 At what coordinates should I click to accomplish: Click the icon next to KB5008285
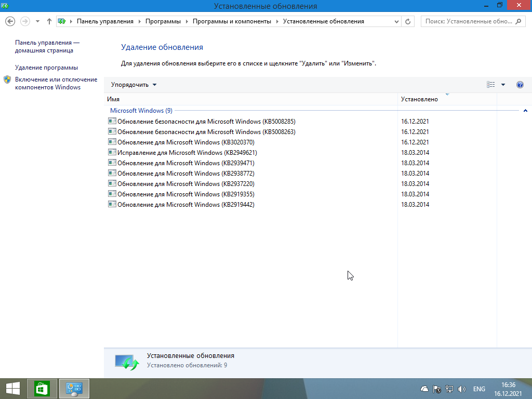click(112, 121)
